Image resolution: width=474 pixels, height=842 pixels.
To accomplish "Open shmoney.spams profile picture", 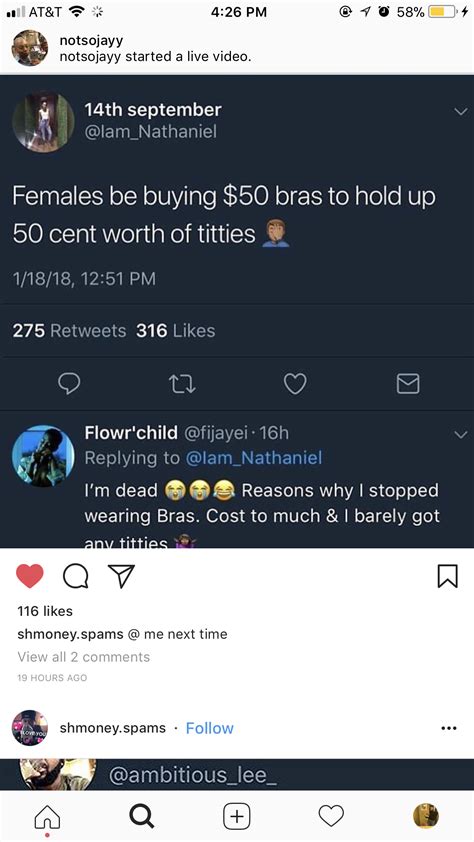I will (x=30, y=728).
